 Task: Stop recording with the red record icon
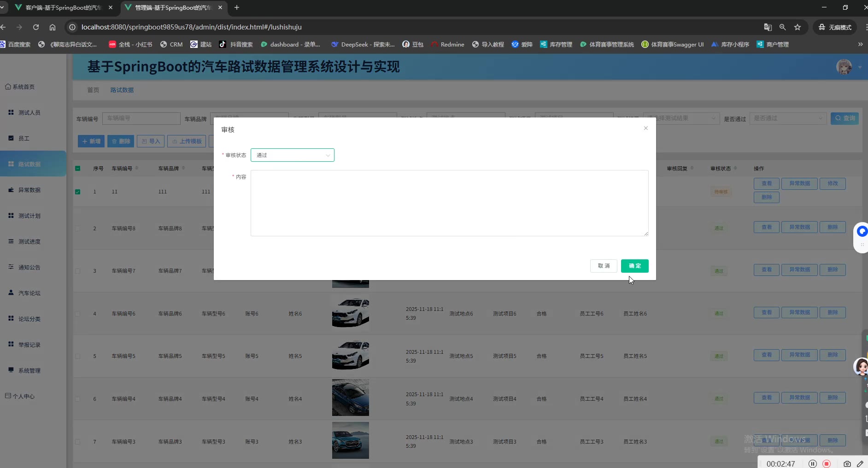(x=827, y=463)
